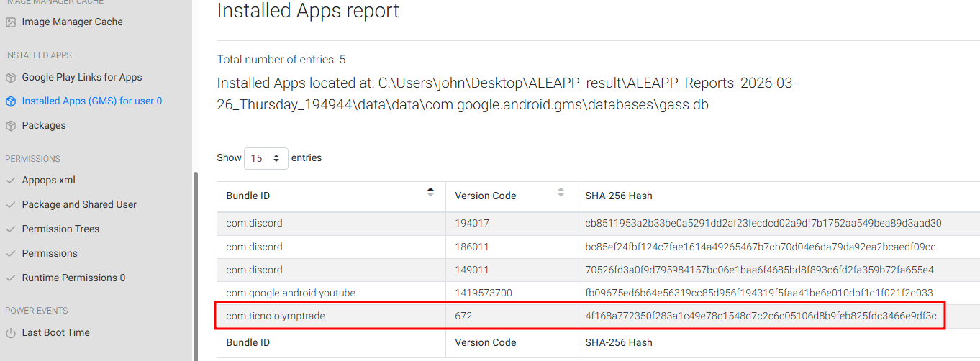Click the Permission Trees checkmark icon
The width and height of the screenshot is (980, 361).
(x=11, y=229)
